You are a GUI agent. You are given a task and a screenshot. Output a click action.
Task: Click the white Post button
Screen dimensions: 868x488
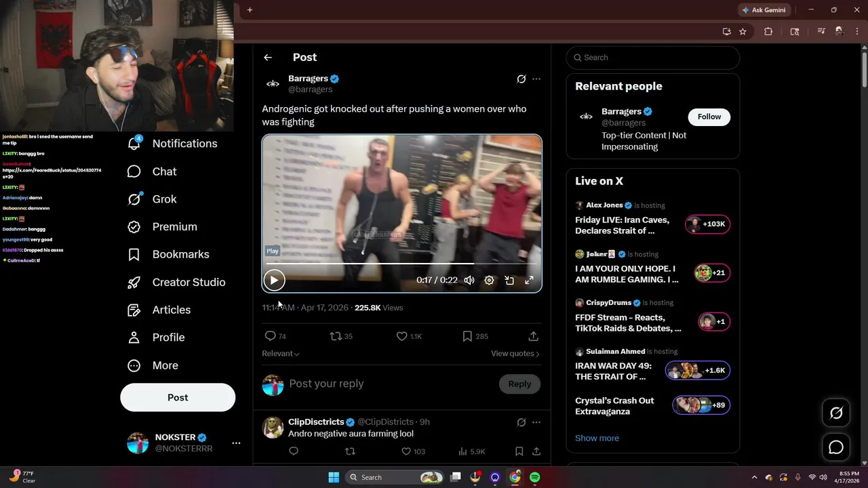pyautogui.click(x=178, y=398)
